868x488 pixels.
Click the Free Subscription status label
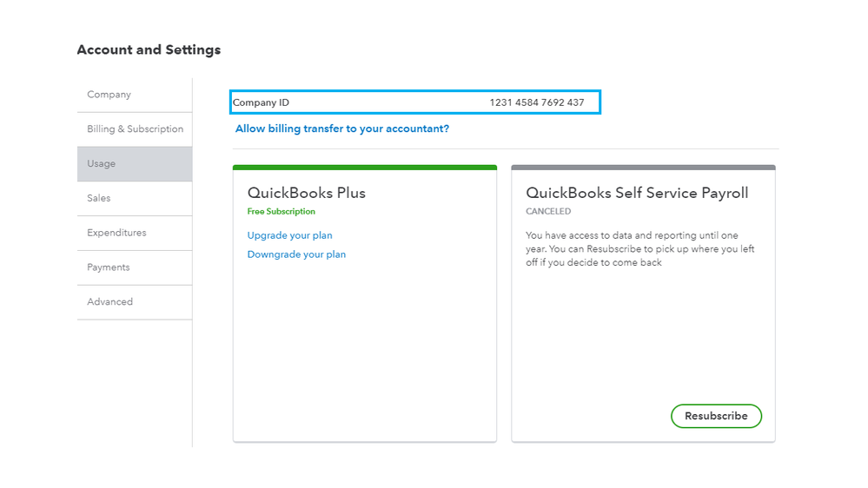(281, 212)
